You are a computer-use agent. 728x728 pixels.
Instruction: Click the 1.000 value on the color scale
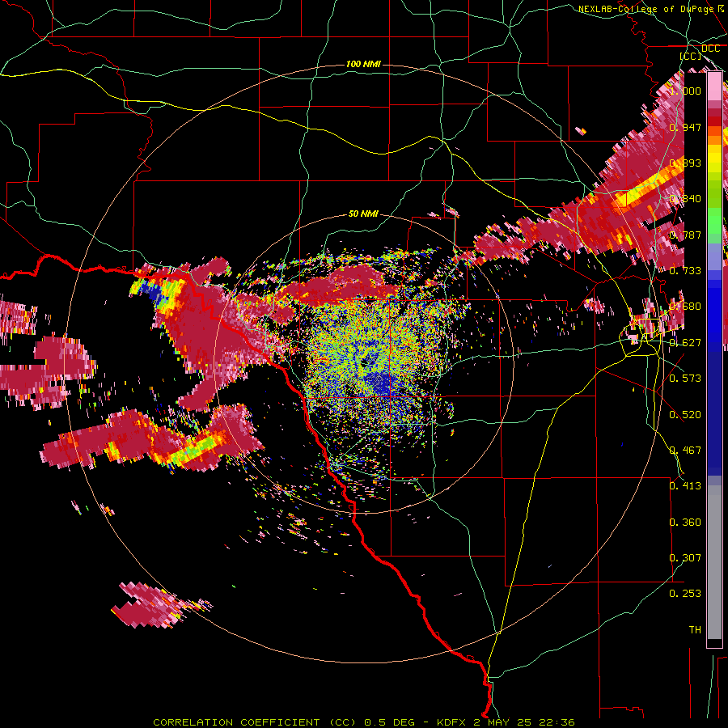point(685,91)
